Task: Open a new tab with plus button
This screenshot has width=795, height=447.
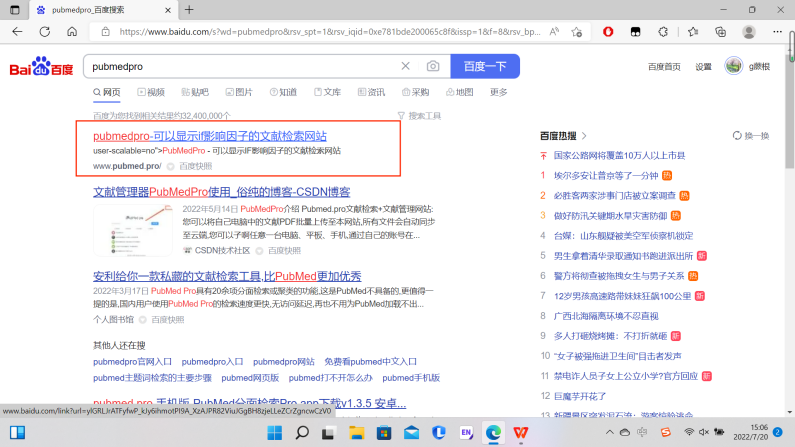Action: [189, 10]
